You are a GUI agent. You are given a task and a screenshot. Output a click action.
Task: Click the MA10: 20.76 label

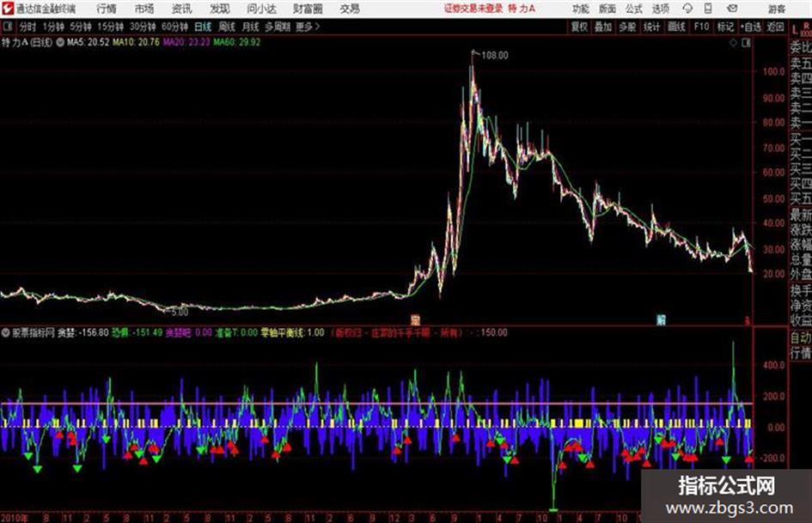(x=136, y=42)
